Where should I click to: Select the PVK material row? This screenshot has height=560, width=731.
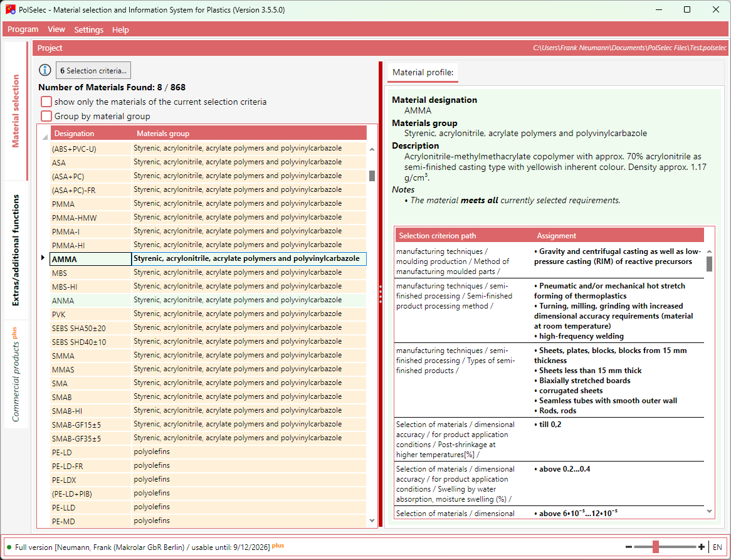[x=208, y=314]
